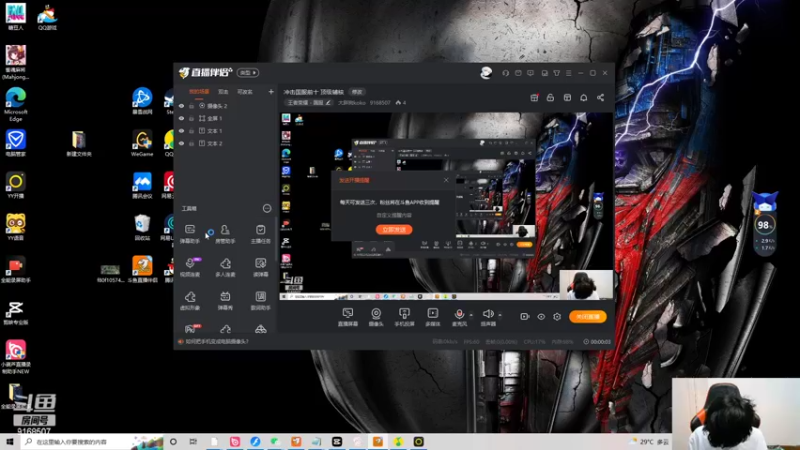Start 视频连麦 from the toolbox
The width and height of the screenshot is (800, 450).
click(x=190, y=267)
